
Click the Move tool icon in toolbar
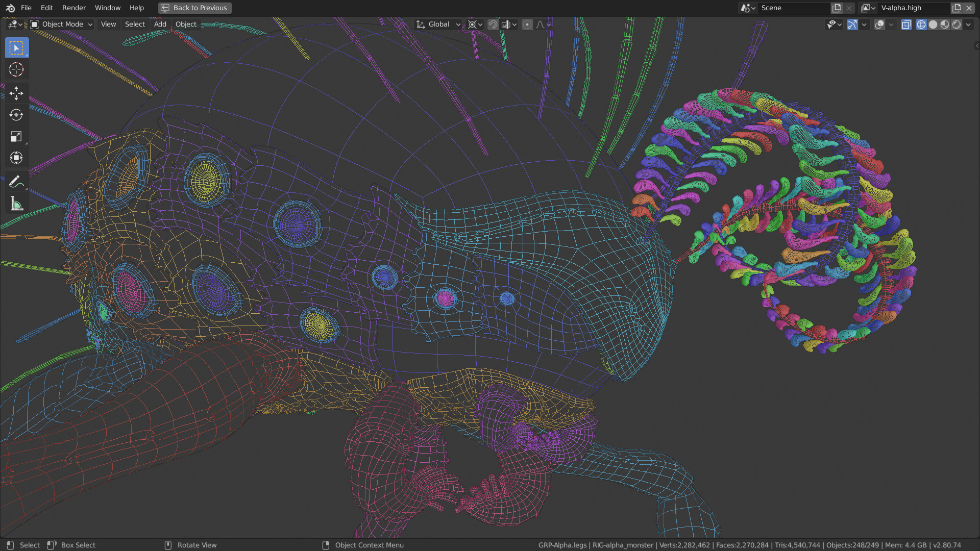(16, 92)
